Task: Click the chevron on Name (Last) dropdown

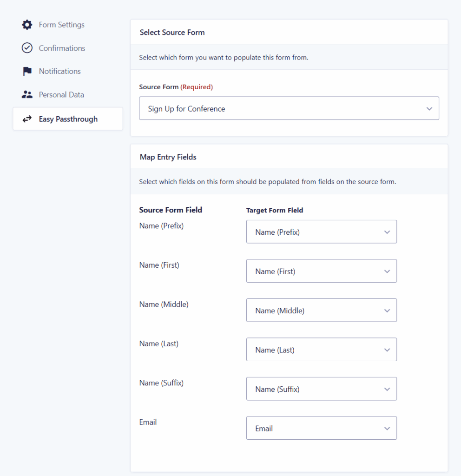Action: (387, 350)
